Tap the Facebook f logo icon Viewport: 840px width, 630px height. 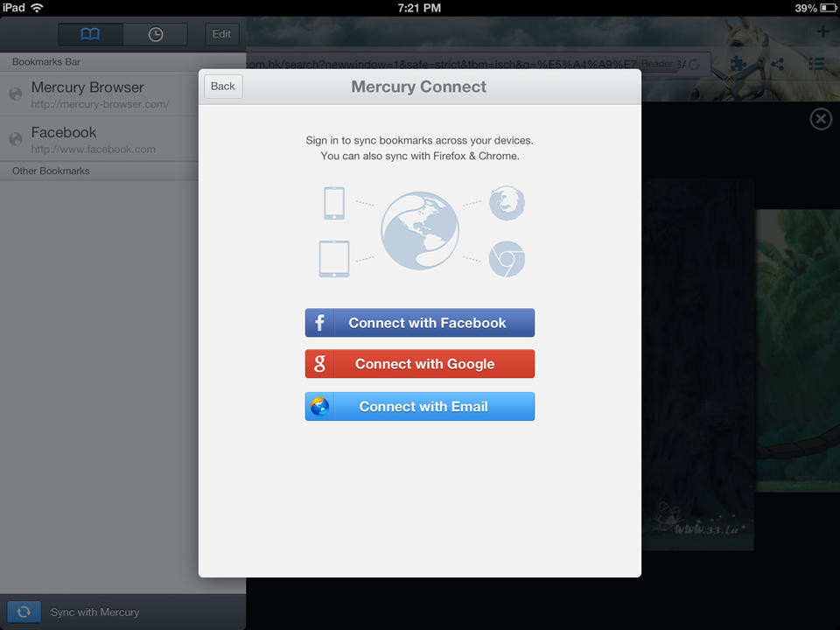320,323
